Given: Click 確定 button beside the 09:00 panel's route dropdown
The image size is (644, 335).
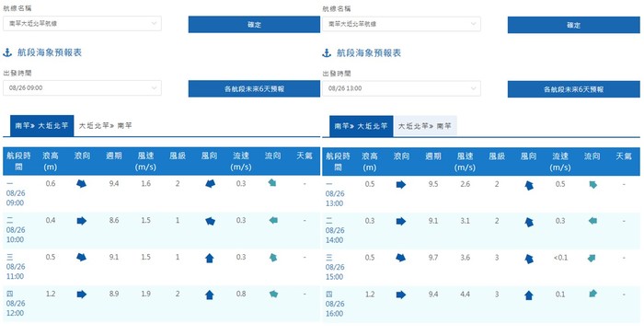Looking at the screenshot, I should pyautogui.click(x=254, y=25).
